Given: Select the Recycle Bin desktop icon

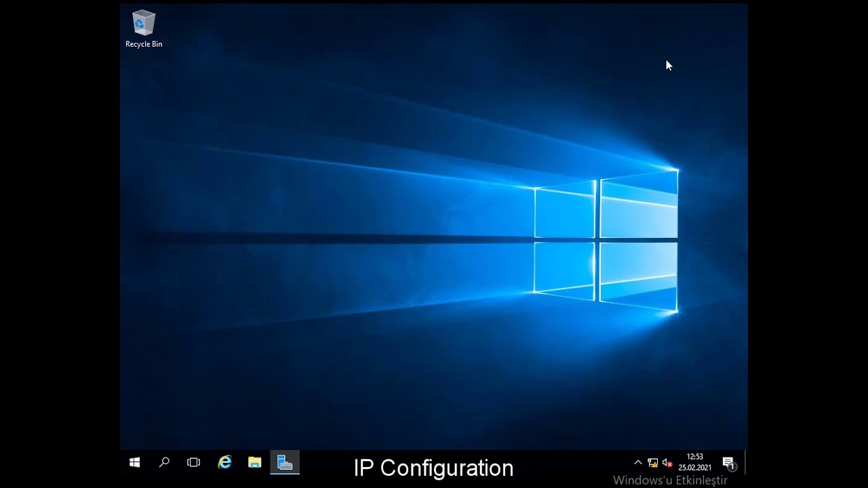Looking at the screenshot, I should click(x=144, y=29).
